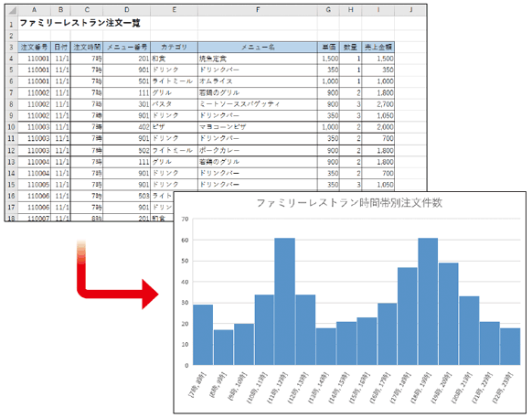
Task: Click the histogram bar for 18時-19時
Action: (x=428, y=302)
